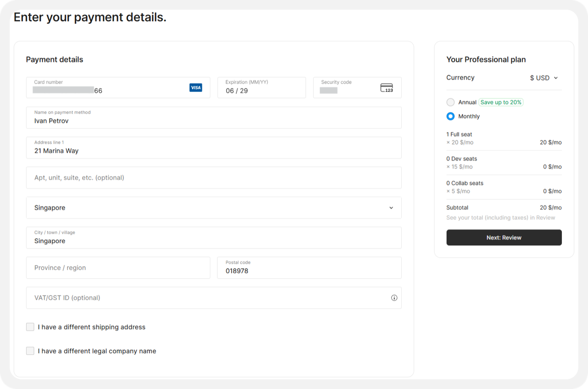Image resolution: width=588 pixels, height=389 pixels.
Task: Click the Expiration (MM/YY) field
Action: (261, 87)
